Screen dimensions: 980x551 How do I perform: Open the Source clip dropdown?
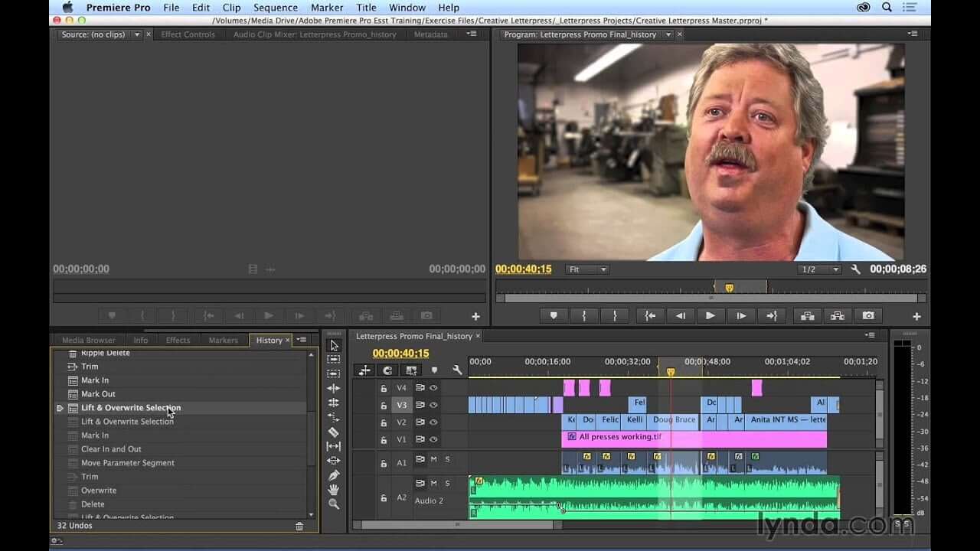coord(137,34)
